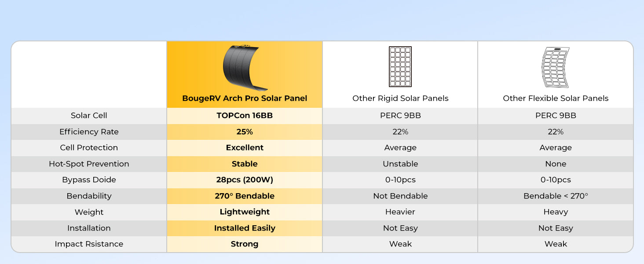
Task: Select the BougeRV Arch Pro Solar Panel heading
Action: [x=245, y=99]
